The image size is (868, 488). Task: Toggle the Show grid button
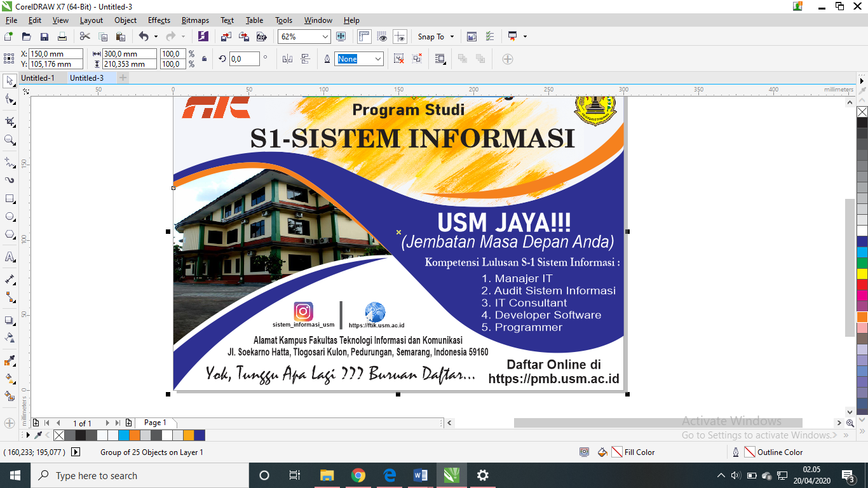(382, 37)
